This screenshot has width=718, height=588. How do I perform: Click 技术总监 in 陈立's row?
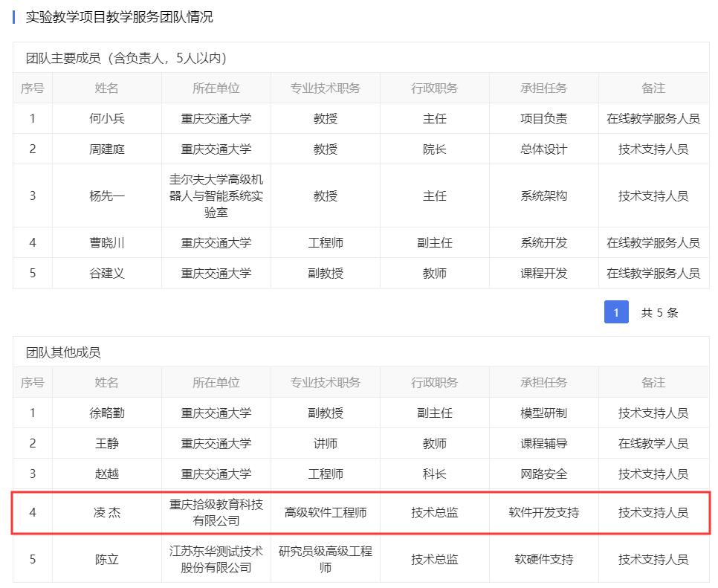pos(434,558)
